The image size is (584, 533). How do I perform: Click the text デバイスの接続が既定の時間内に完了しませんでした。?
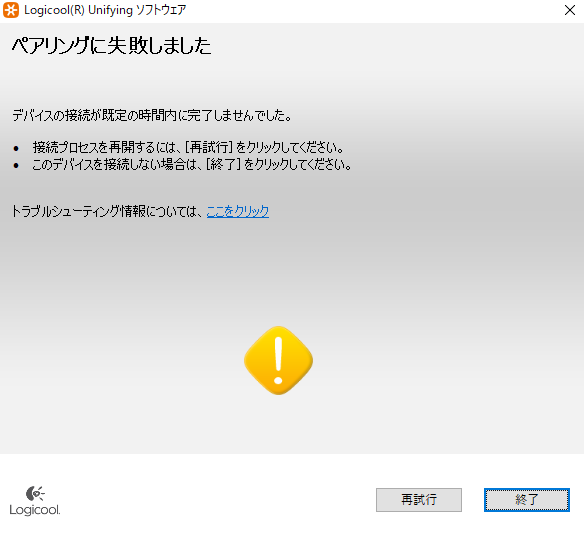152,115
